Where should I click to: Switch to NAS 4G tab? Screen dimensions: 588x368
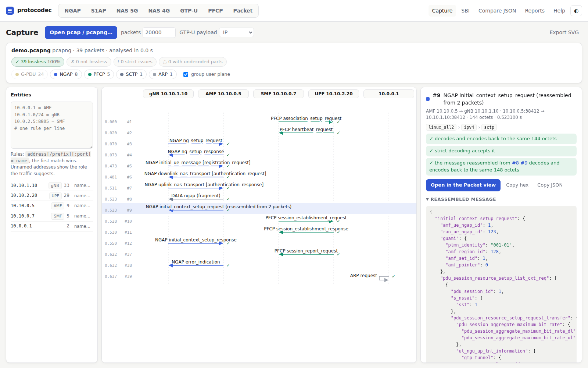pyautogui.click(x=159, y=11)
